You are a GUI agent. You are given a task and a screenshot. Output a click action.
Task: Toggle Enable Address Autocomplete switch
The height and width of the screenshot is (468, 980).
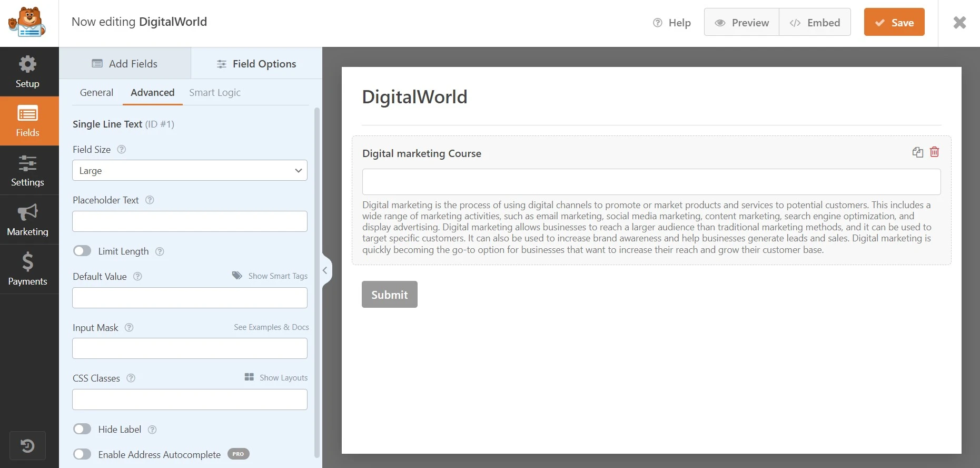[x=82, y=454]
